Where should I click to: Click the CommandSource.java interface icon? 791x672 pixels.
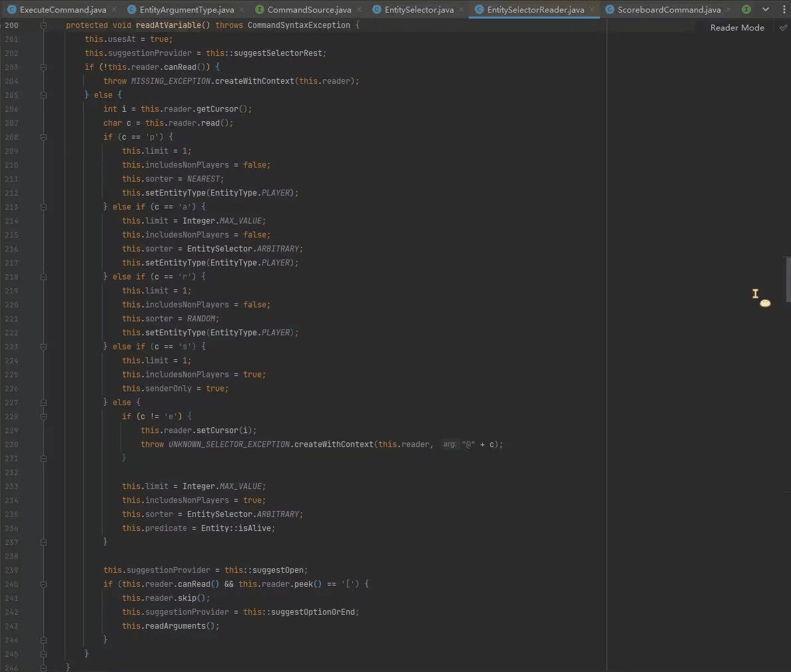[x=259, y=9]
